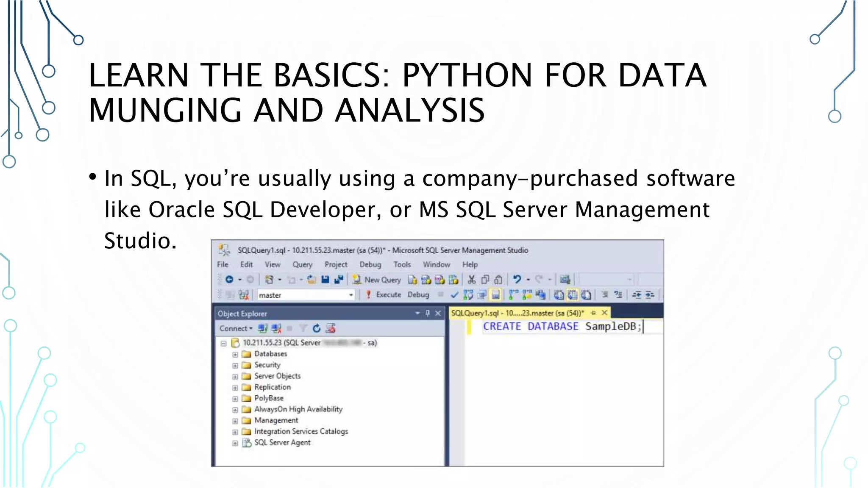
Task: Expand the Databases folder node
Action: click(x=235, y=354)
